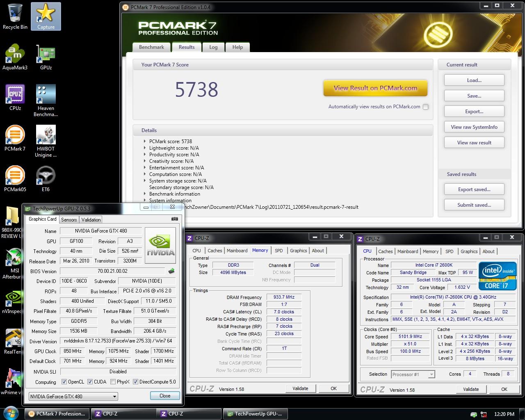Launch the ET6 steering wheel shortcut
The height and width of the screenshot is (420, 525).
[x=46, y=178]
